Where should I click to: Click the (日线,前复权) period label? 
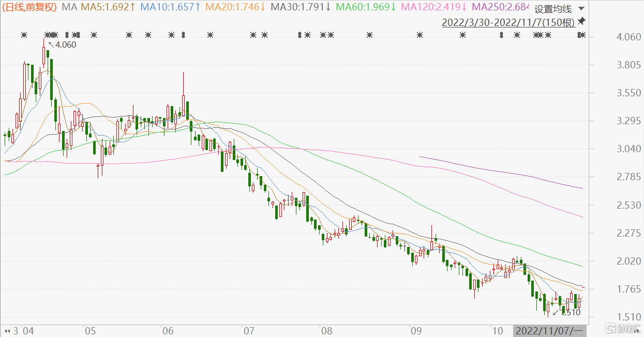click(x=30, y=7)
